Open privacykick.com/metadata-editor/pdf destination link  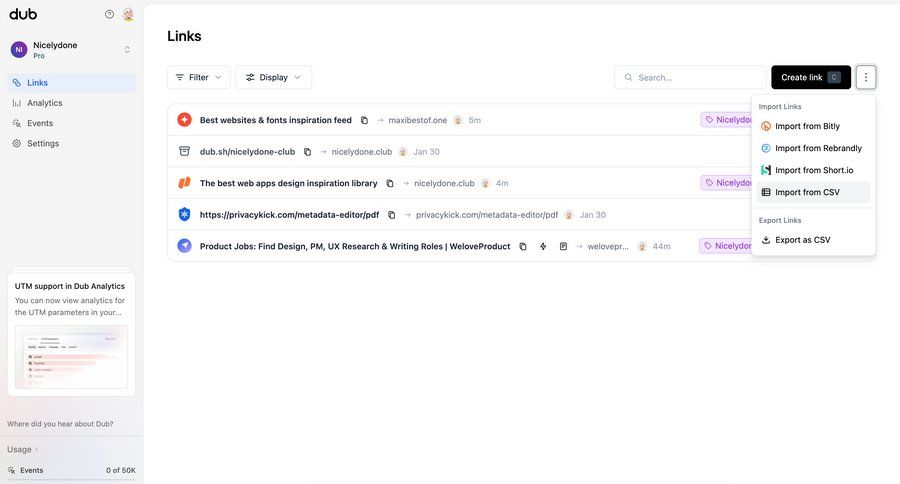click(x=487, y=215)
